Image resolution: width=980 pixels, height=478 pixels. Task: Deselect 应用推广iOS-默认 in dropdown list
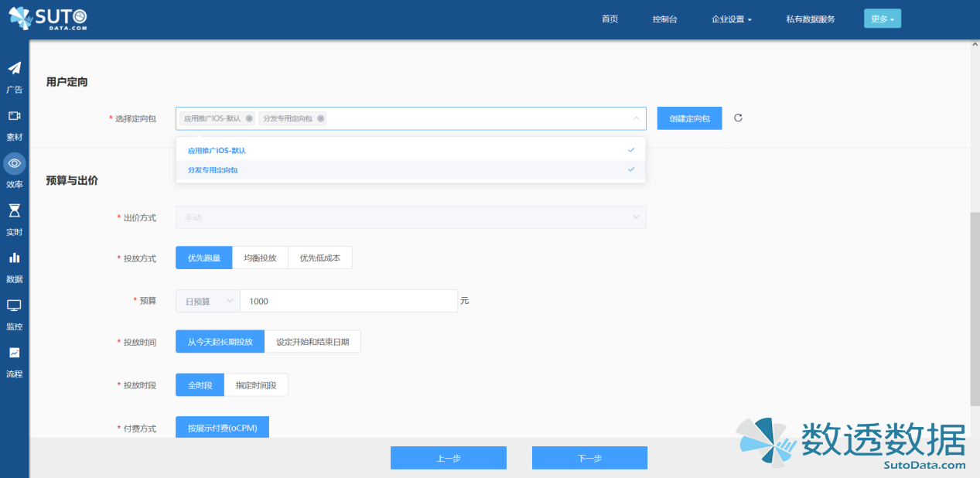coord(410,150)
